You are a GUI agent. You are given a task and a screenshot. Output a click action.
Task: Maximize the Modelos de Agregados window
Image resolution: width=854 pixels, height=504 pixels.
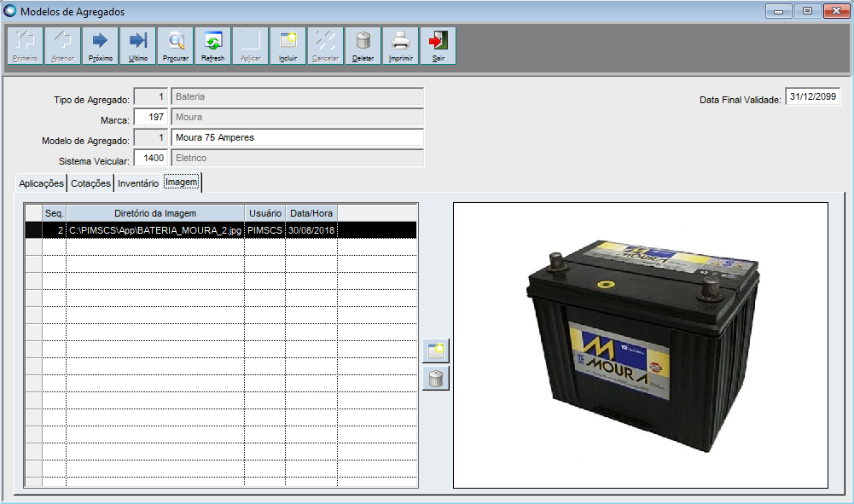pyautogui.click(x=807, y=11)
